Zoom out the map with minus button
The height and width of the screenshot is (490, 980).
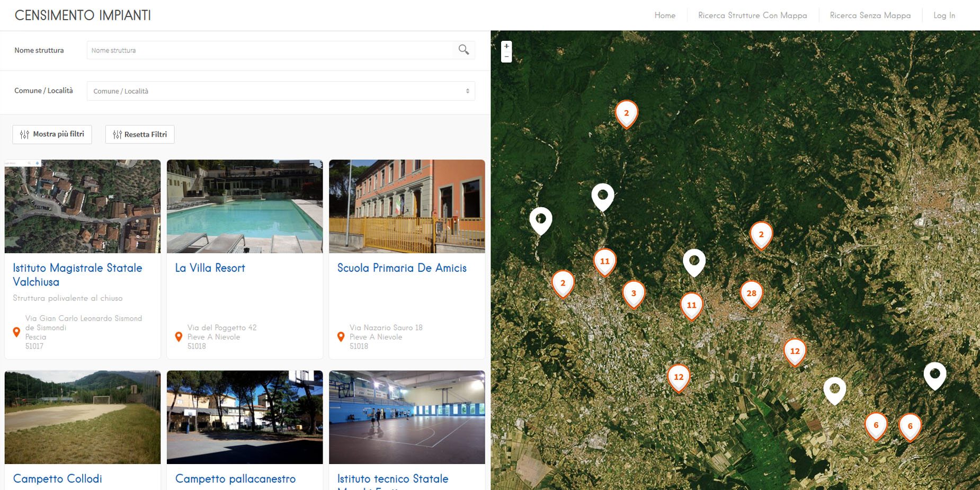(506, 57)
